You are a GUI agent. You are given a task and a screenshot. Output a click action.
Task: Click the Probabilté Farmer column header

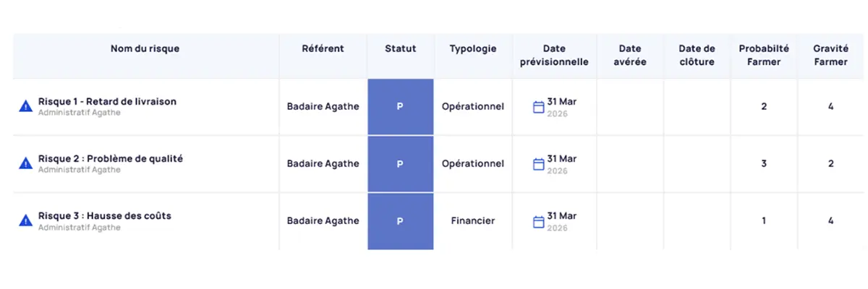764,55
